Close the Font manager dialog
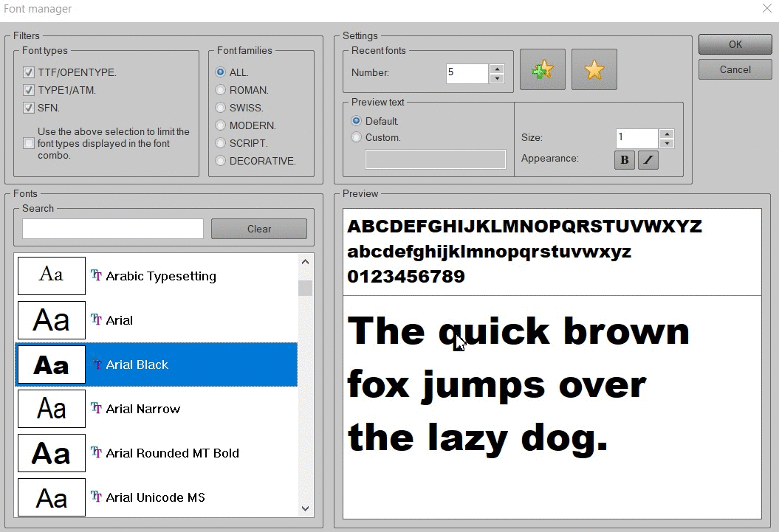 pos(766,8)
